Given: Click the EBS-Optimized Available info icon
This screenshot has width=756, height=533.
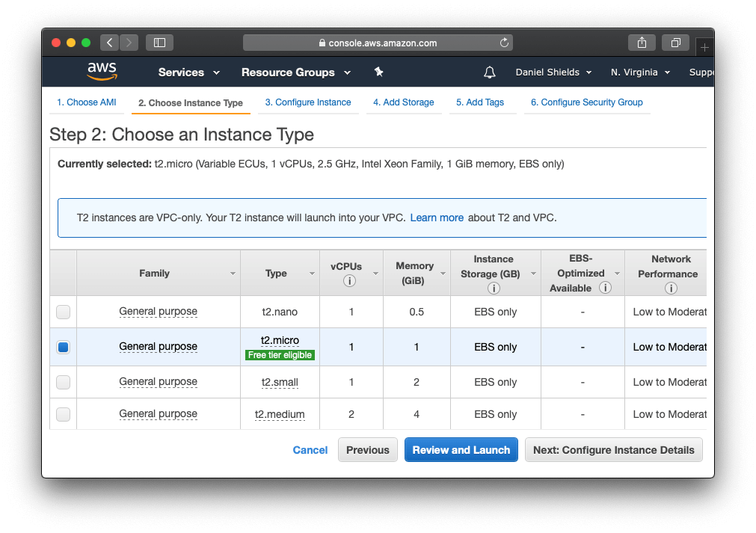Looking at the screenshot, I should (x=605, y=288).
